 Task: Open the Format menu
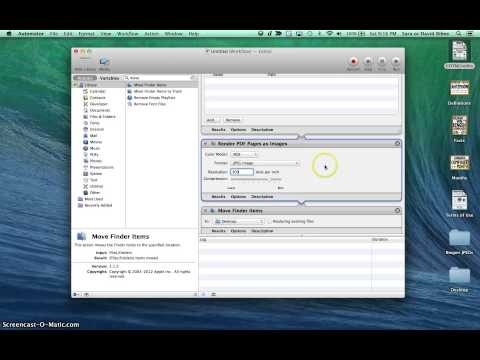point(86,34)
